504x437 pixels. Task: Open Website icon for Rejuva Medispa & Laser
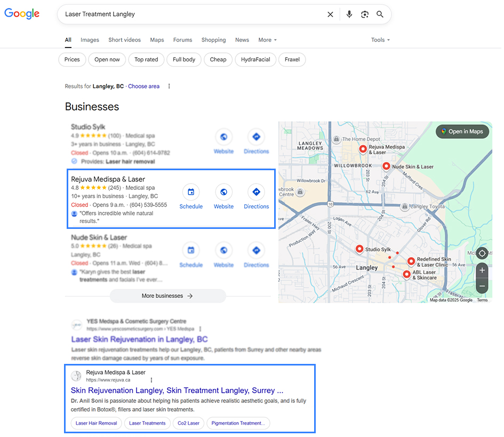tap(223, 192)
